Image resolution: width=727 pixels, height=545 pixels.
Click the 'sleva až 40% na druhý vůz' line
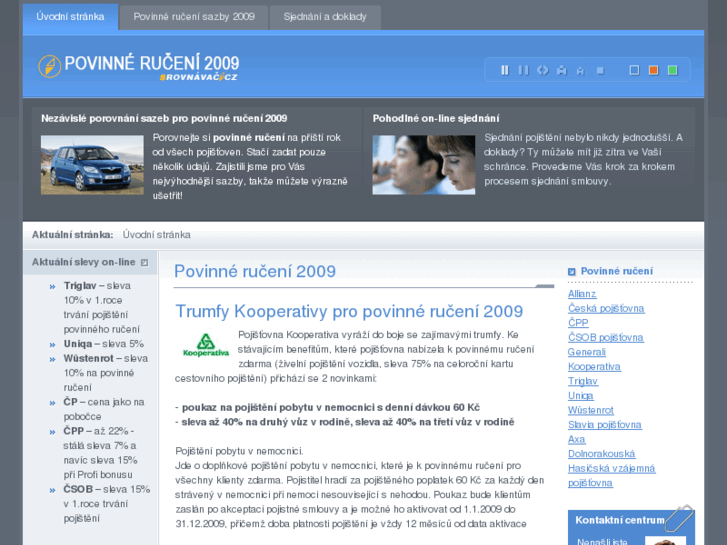coord(344,422)
